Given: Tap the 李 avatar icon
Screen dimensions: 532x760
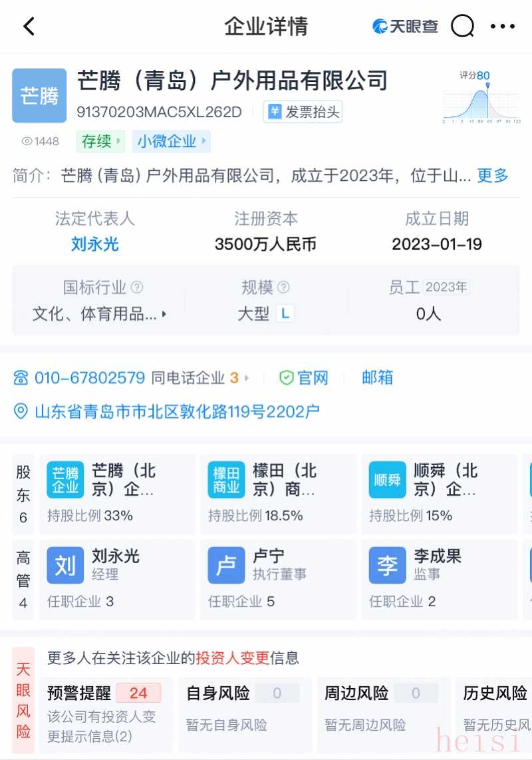Looking at the screenshot, I should 387,565.
